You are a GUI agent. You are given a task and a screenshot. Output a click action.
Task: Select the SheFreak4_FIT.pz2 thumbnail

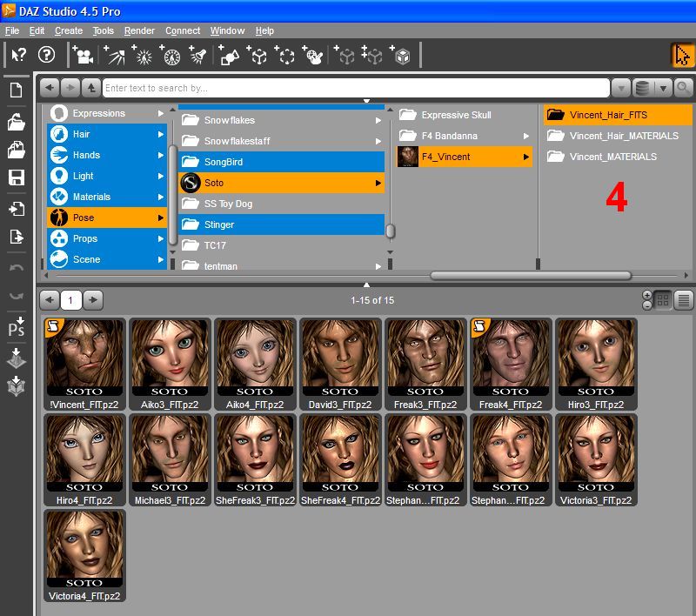click(x=340, y=459)
